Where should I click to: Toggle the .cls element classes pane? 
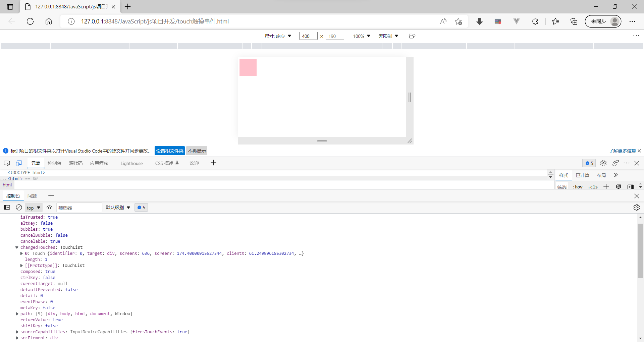593,187
